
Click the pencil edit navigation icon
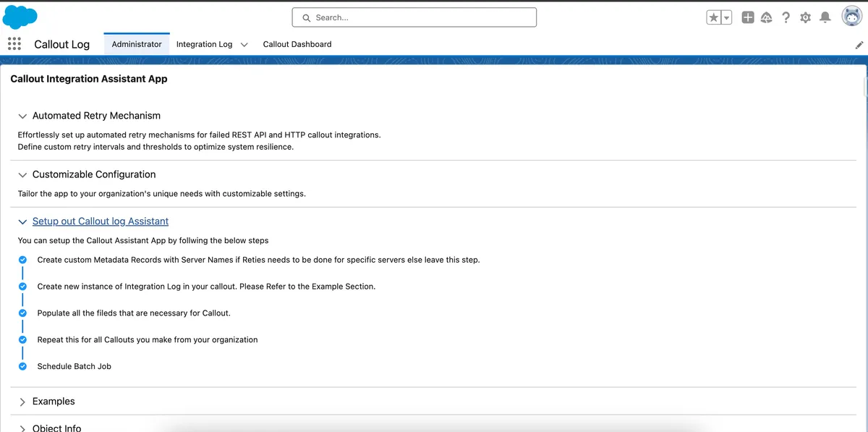pyautogui.click(x=859, y=45)
